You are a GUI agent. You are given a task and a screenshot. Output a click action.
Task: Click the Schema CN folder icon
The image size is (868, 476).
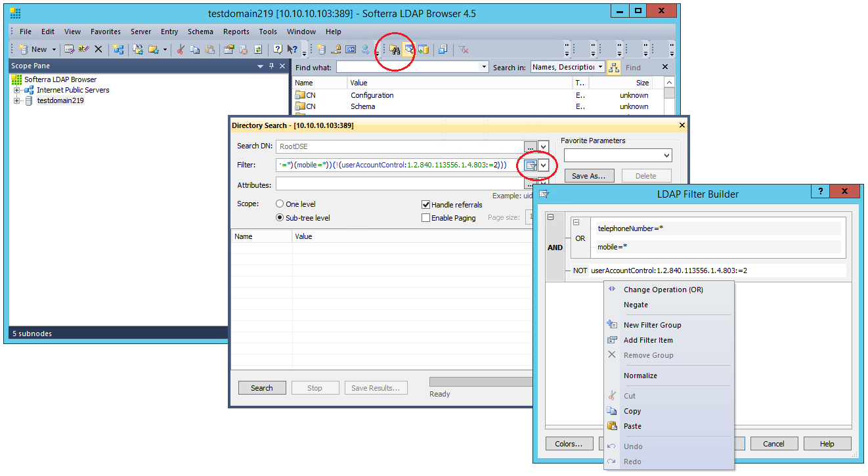300,106
